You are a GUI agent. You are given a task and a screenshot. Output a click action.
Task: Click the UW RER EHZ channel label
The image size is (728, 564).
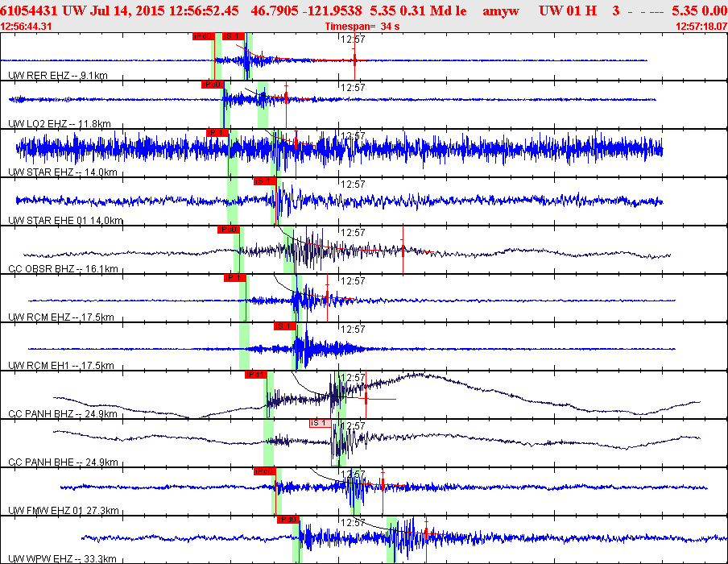(58, 75)
